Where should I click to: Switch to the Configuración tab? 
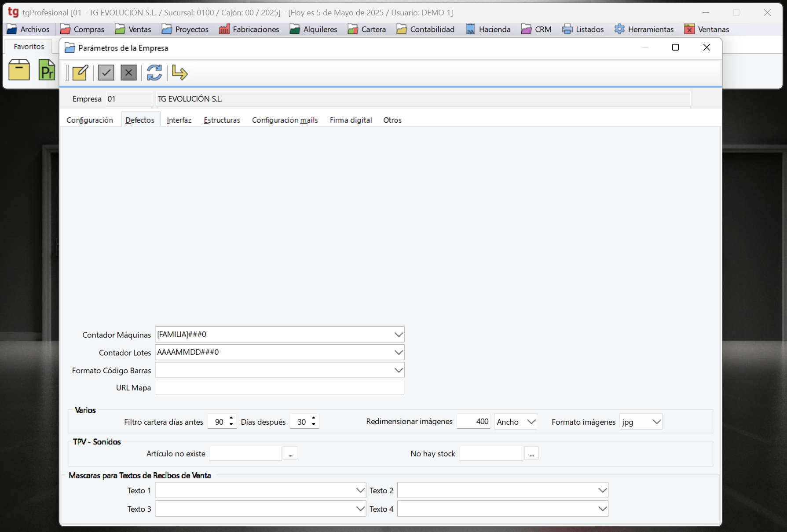(90, 120)
